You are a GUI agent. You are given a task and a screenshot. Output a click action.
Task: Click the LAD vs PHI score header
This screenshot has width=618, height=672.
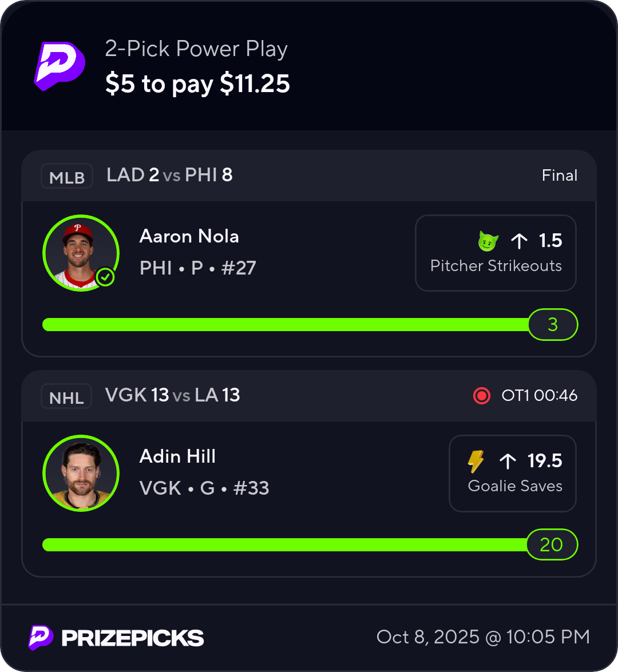coord(169,176)
